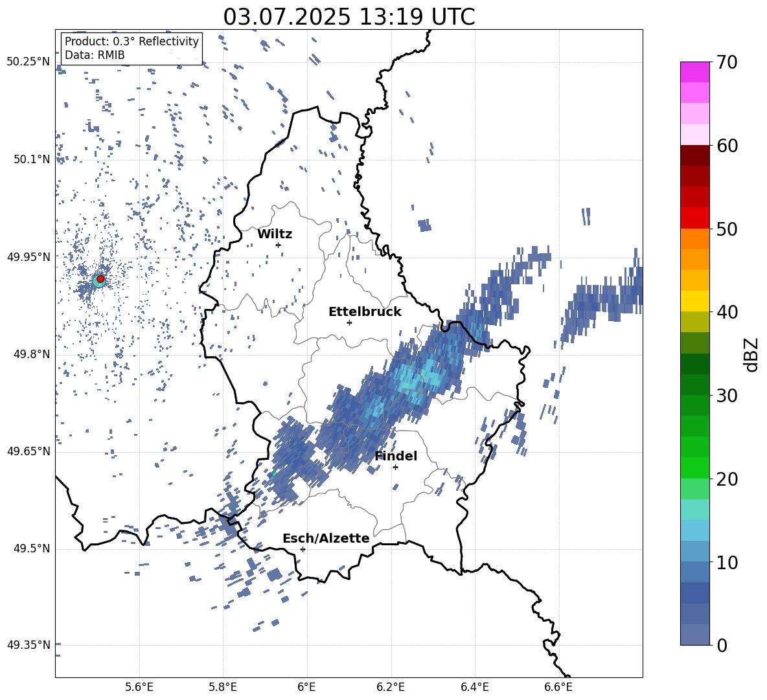Click the colorbar 10 tick label

727,562
